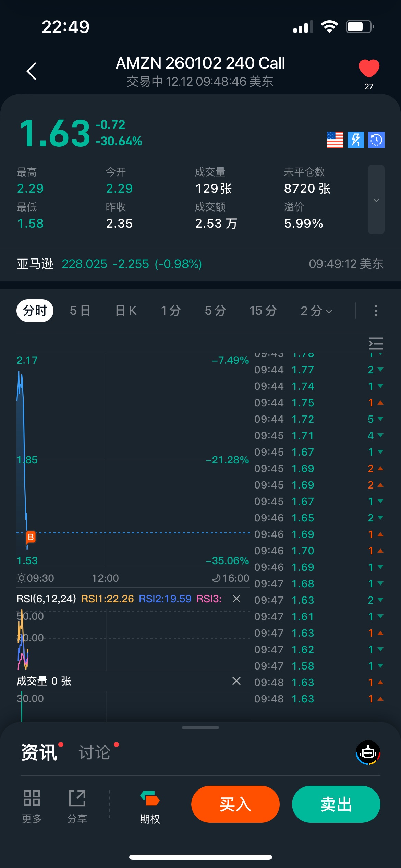Tap the back arrow icon
Image resolution: width=401 pixels, height=868 pixels.
[x=32, y=71]
